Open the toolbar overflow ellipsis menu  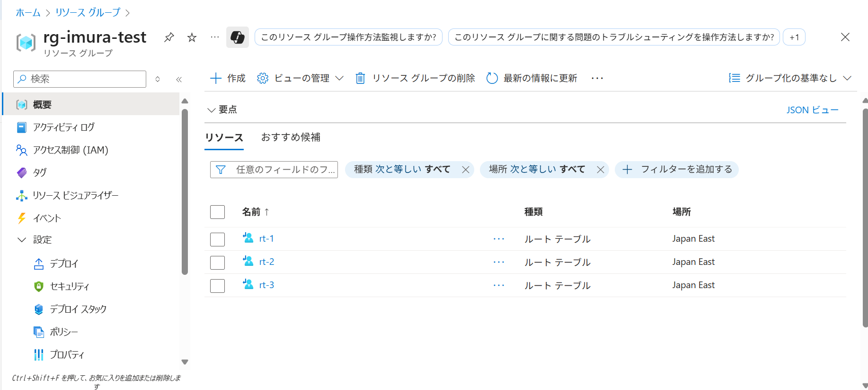[x=597, y=78]
